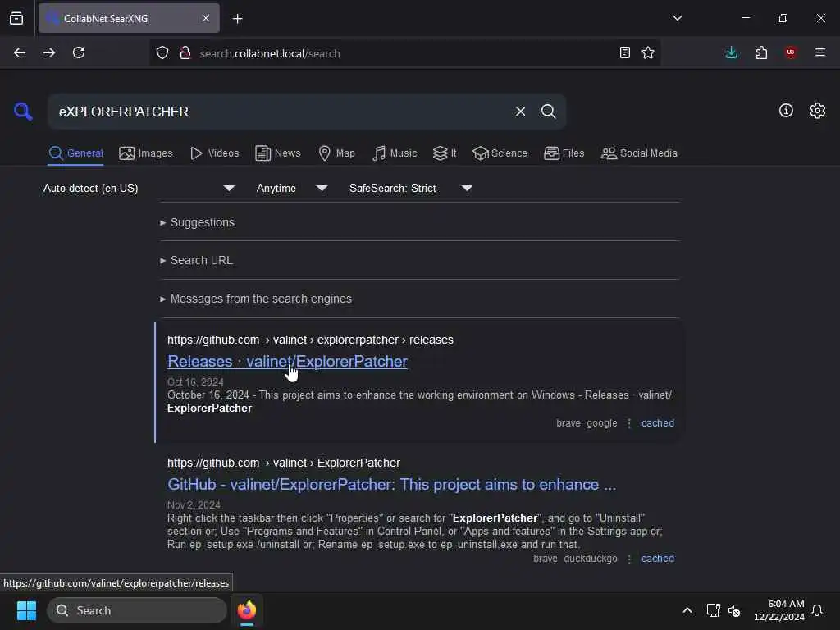Expand the Search URL section
Image resolution: width=840 pixels, height=630 pixels.
pyautogui.click(x=196, y=260)
